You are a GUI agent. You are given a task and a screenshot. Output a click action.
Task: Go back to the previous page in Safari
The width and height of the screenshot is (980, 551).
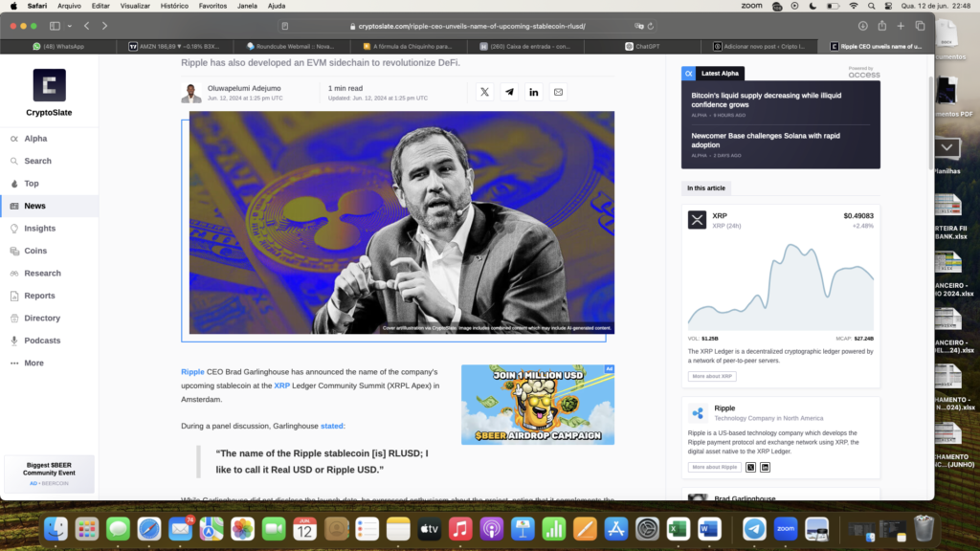pyautogui.click(x=87, y=26)
